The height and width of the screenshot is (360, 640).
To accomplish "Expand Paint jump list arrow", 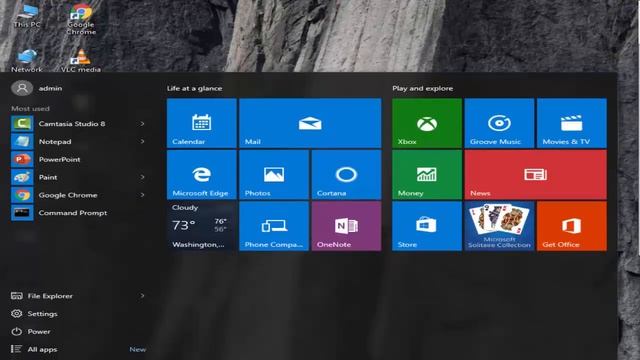I will pyautogui.click(x=142, y=177).
